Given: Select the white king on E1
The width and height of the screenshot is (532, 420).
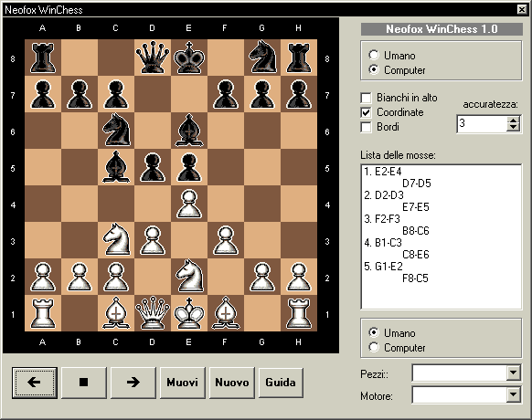Looking at the screenshot, I should coord(189,313).
